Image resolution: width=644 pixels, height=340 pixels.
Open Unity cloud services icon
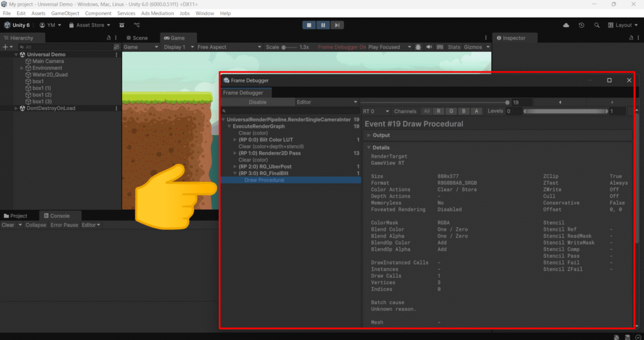click(566, 25)
